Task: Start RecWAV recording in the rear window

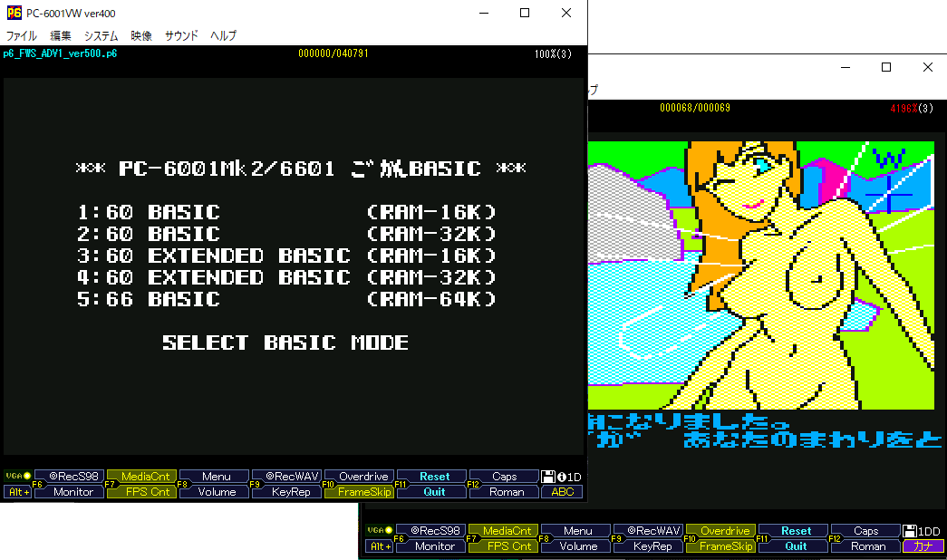Action: pyautogui.click(x=648, y=531)
